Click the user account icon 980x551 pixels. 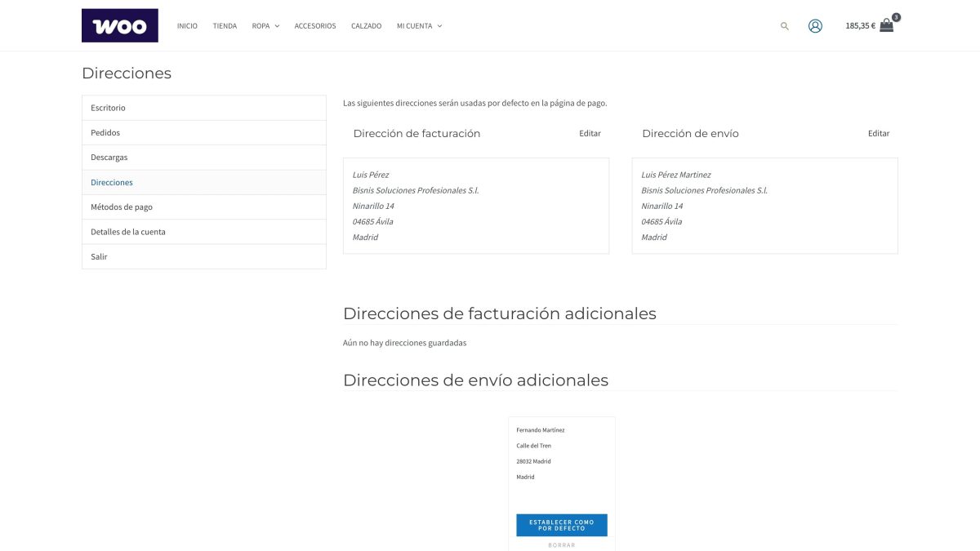coord(815,25)
